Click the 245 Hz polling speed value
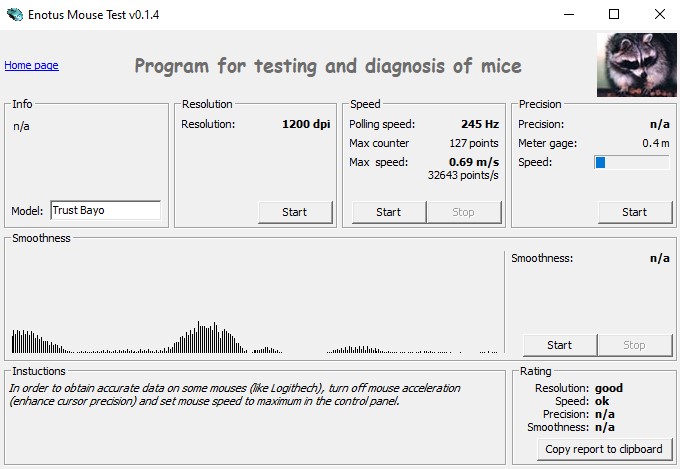Viewport: 680px width, 469px height. [x=480, y=124]
